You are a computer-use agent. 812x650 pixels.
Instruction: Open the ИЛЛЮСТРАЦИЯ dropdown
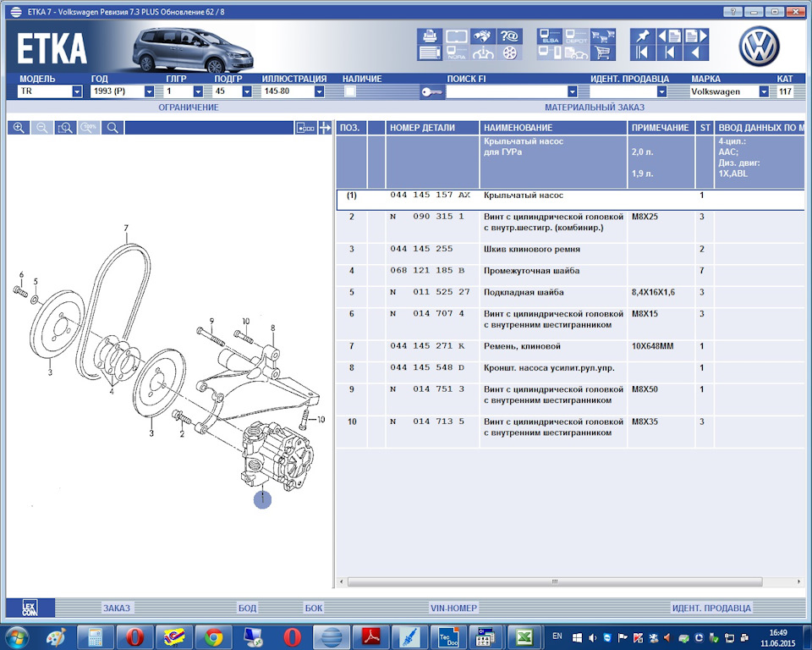tap(319, 91)
